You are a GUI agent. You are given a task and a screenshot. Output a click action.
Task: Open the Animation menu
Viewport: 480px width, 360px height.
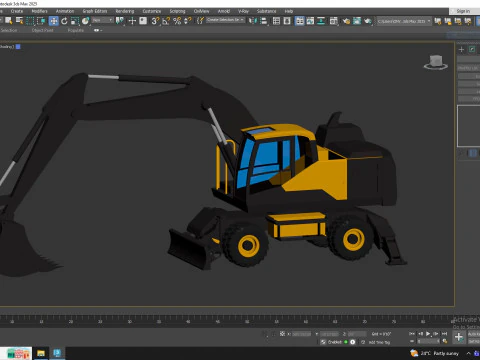(x=65, y=11)
